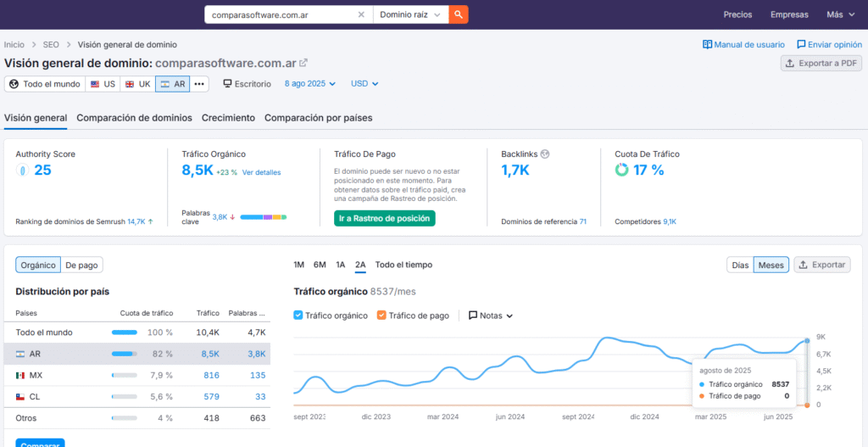The height and width of the screenshot is (447, 868).
Task: Switch to Crecimiento tab
Action: [228, 118]
